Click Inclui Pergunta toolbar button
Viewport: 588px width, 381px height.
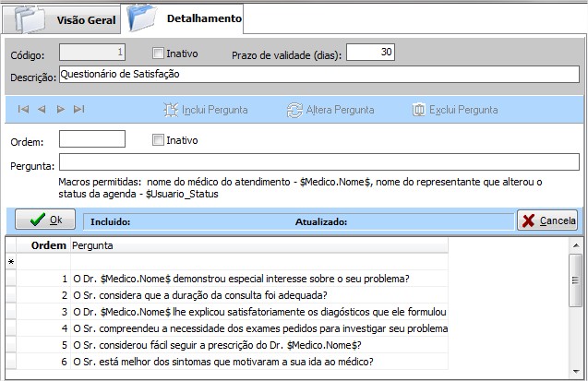[x=205, y=109]
